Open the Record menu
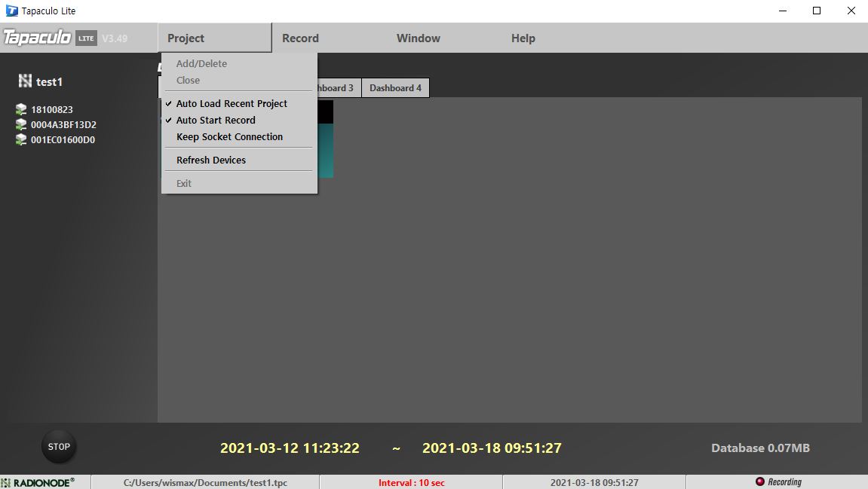Image resolution: width=868 pixels, height=489 pixels. point(301,38)
